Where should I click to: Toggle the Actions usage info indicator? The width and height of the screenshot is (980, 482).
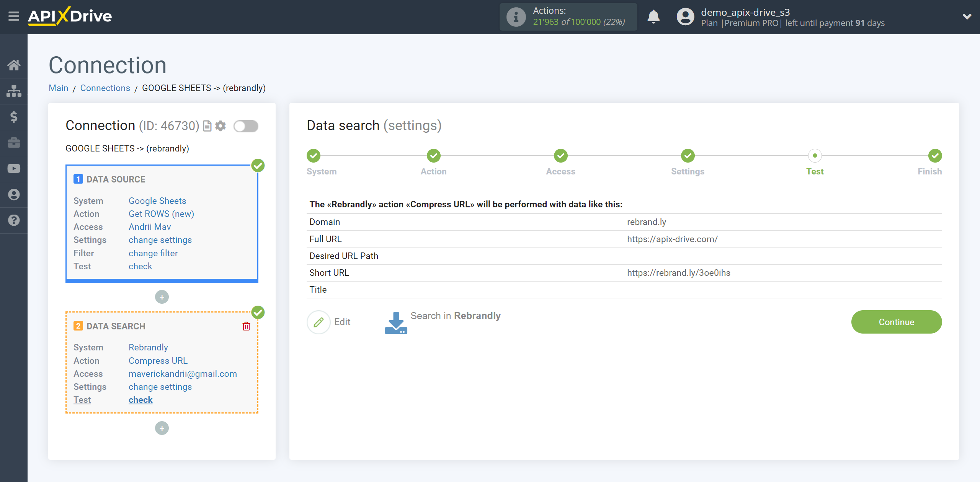click(x=516, y=17)
